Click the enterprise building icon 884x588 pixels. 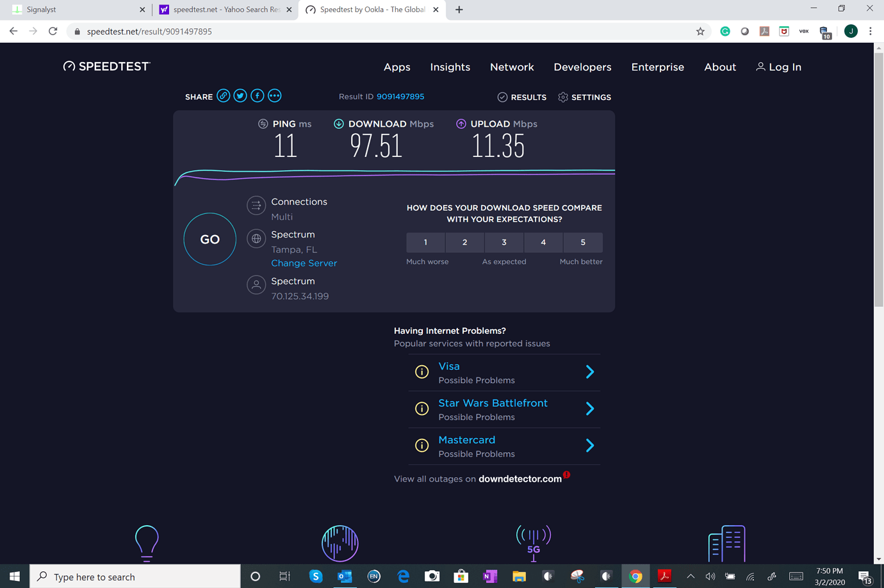click(x=726, y=543)
